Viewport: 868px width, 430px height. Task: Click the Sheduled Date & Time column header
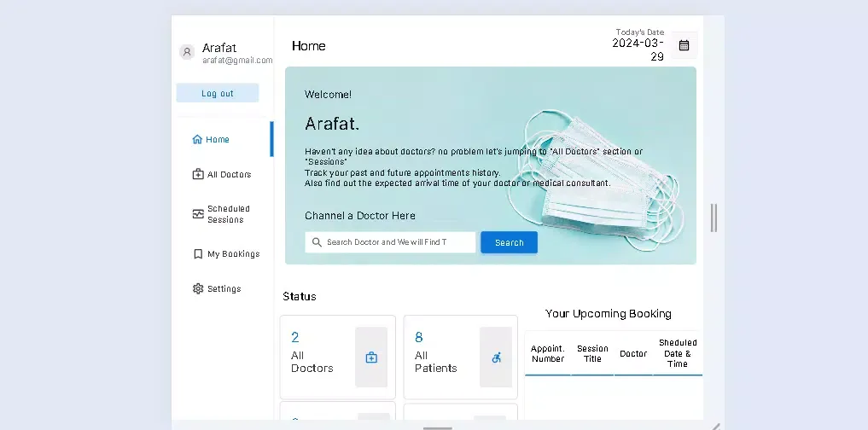(678, 353)
